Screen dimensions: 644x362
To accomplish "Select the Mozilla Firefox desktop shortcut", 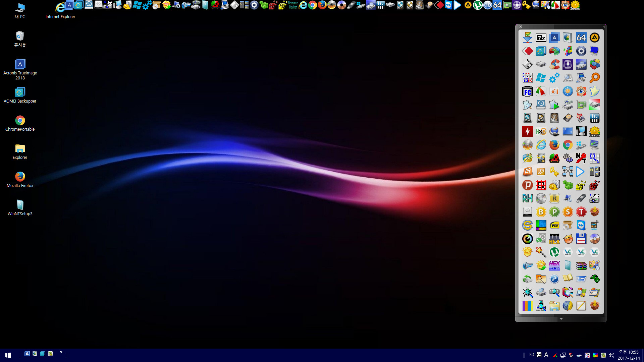I will tap(20, 180).
